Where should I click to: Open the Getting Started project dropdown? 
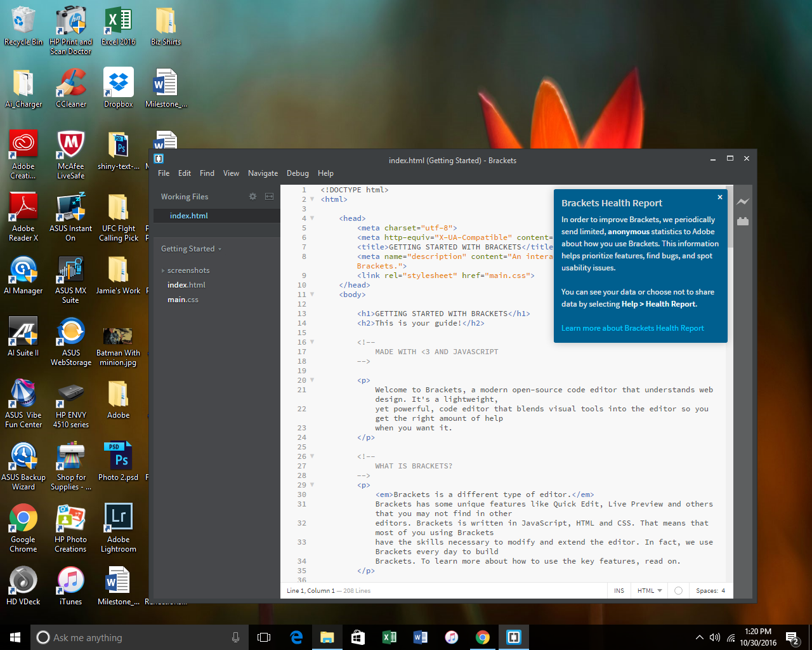pos(192,249)
